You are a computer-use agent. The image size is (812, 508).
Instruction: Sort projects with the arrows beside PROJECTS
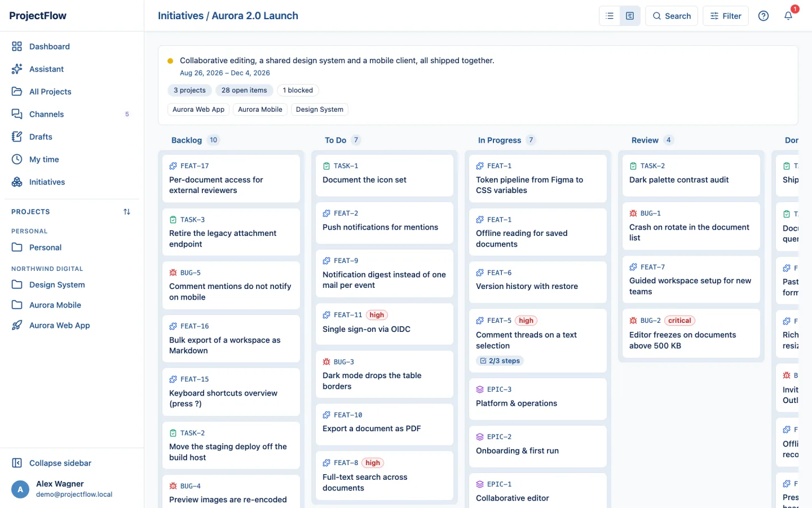(127, 212)
